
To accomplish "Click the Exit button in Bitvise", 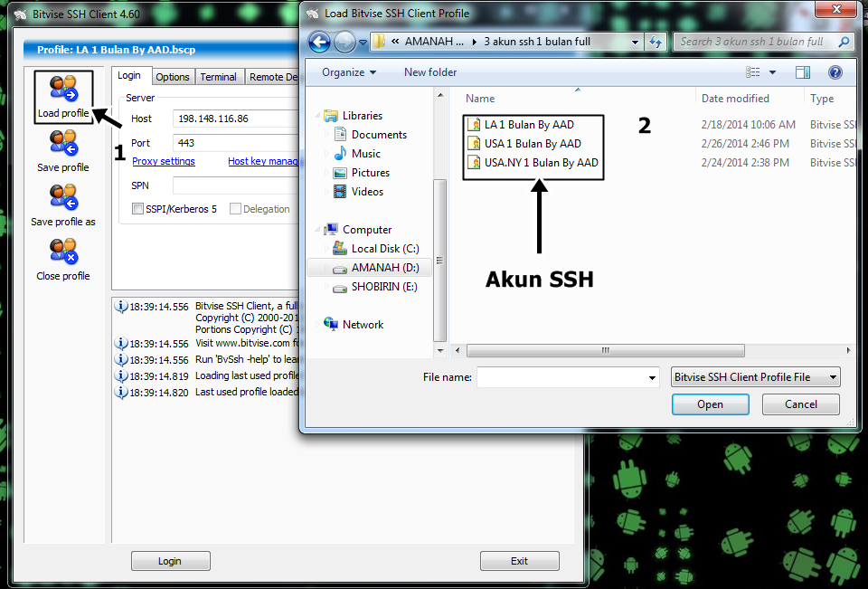I will pyautogui.click(x=519, y=561).
